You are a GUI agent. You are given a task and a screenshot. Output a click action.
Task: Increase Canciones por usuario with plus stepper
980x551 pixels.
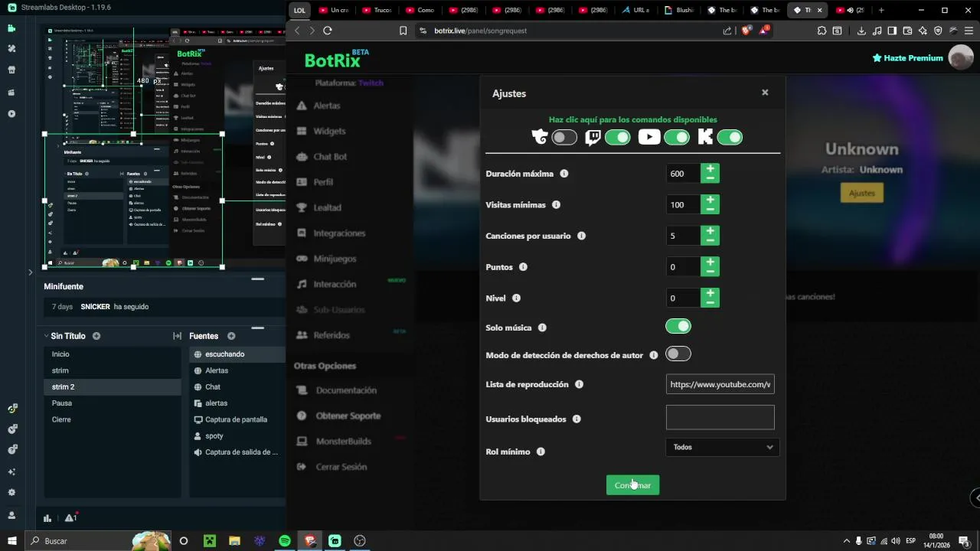point(710,231)
